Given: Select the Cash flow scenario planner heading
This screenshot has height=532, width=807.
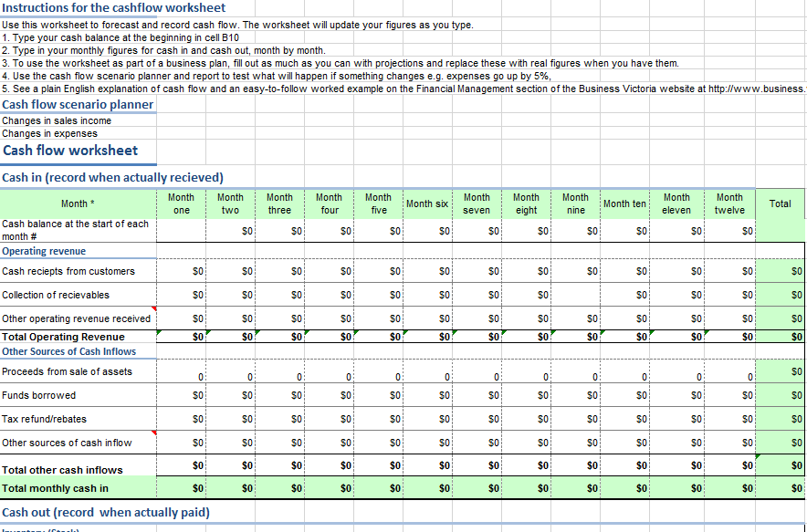Looking at the screenshot, I should tap(78, 104).
